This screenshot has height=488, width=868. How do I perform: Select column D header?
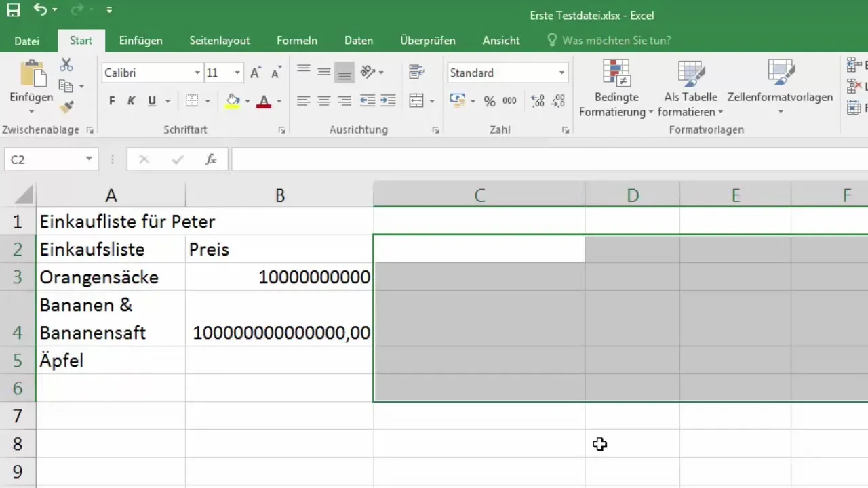tap(633, 196)
